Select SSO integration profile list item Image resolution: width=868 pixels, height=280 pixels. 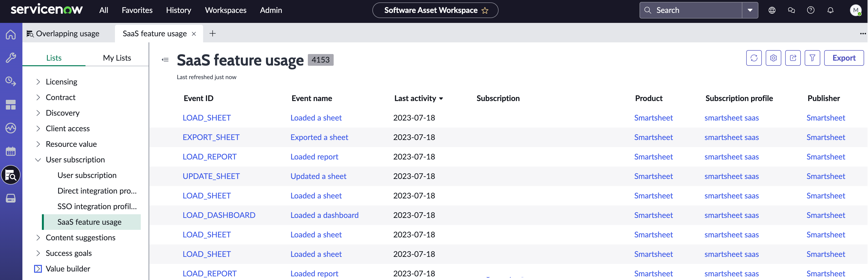(97, 206)
